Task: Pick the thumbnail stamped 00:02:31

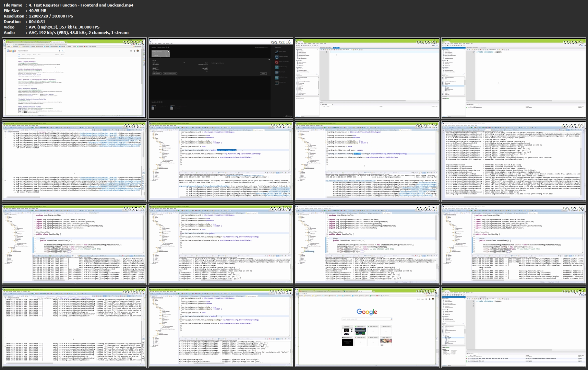Action: (513, 78)
